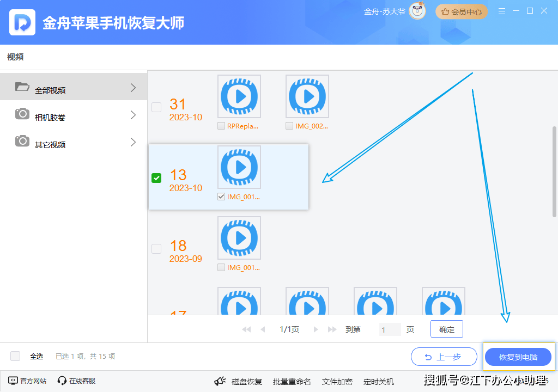Viewport: 558px width, 392px height.
Task: Tick the IMG_001... checkbox under date 18
Action: click(x=221, y=267)
